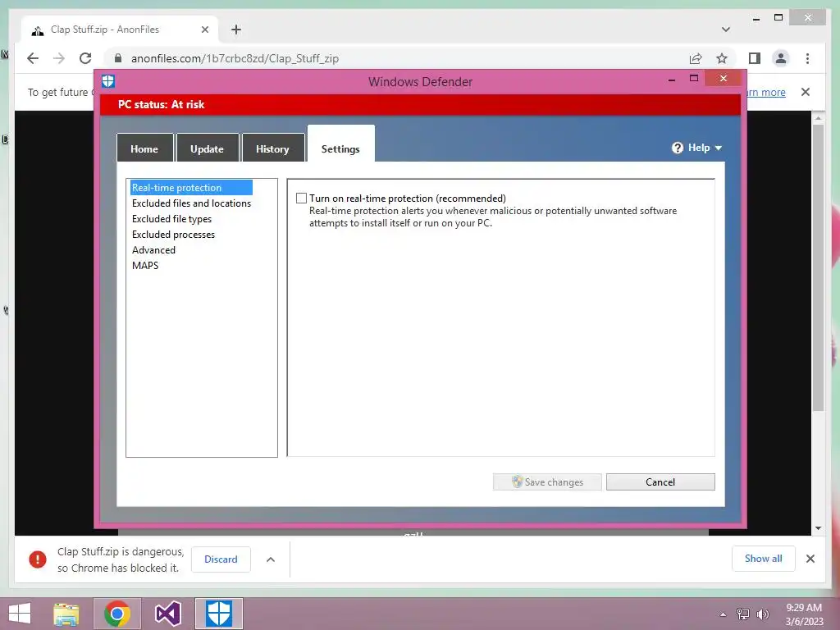Go forward in Chrome

click(x=59, y=58)
